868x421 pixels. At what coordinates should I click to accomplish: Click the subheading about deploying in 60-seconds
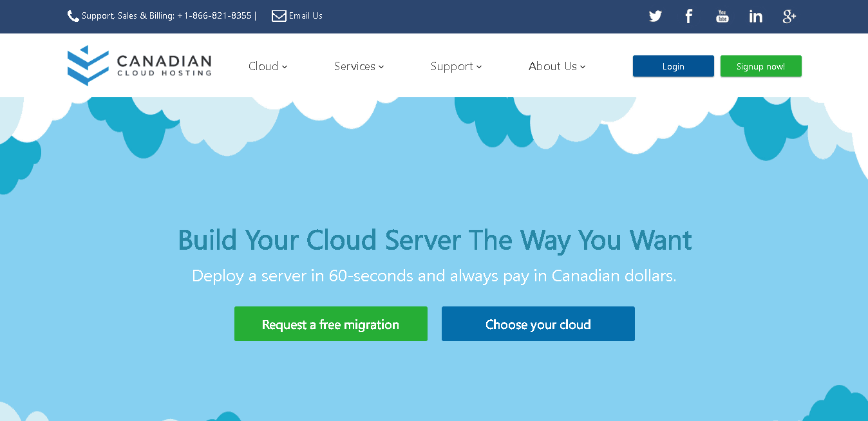coord(434,276)
